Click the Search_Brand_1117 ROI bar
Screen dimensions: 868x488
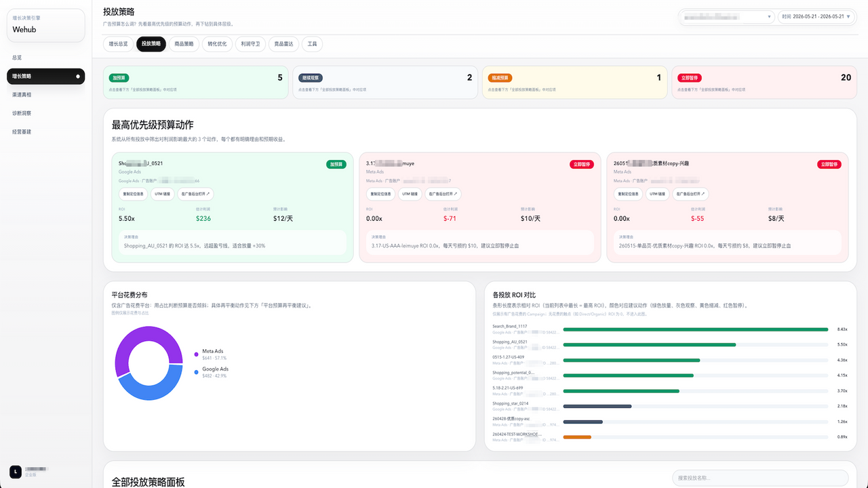tap(696, 329)
